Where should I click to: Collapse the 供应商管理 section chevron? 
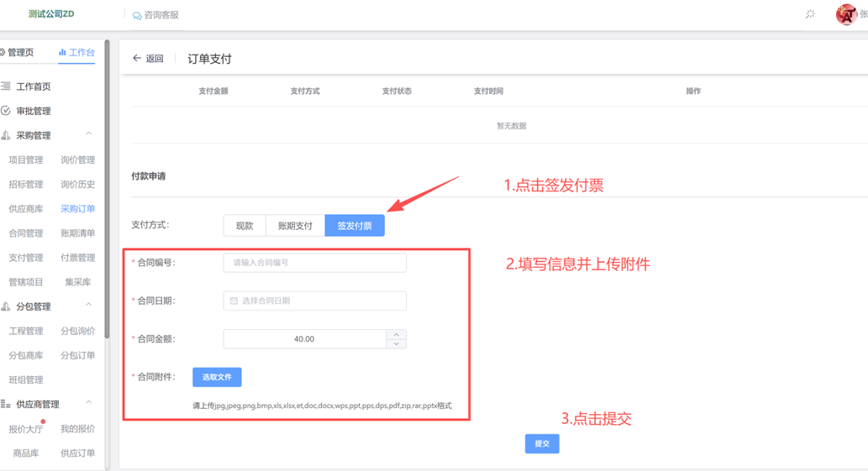click(x=89, y=404)
